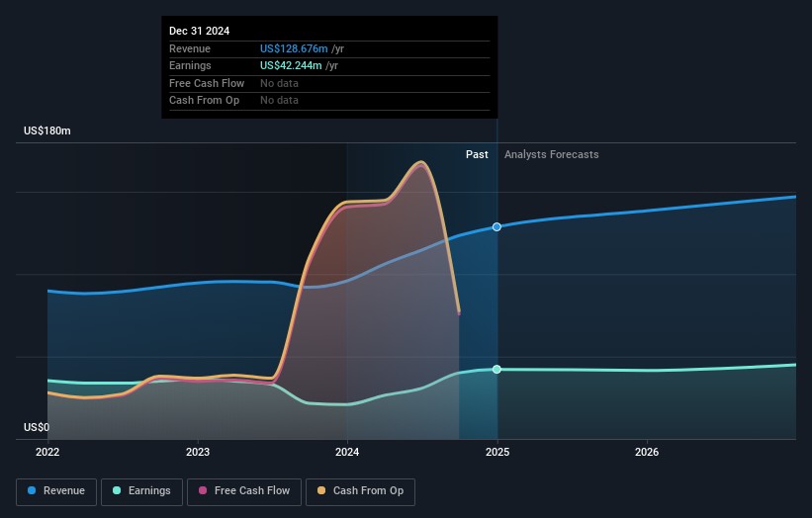
Task: Select the Revenue data point at 2025
Action: [x=496, y=227]
